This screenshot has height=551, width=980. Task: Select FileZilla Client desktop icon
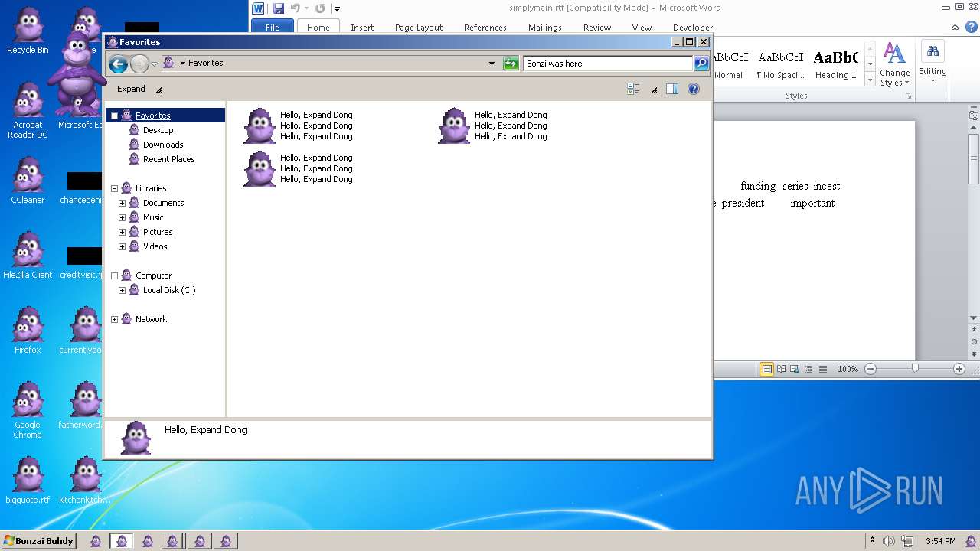pyautogui.click(x=28, y=256)
